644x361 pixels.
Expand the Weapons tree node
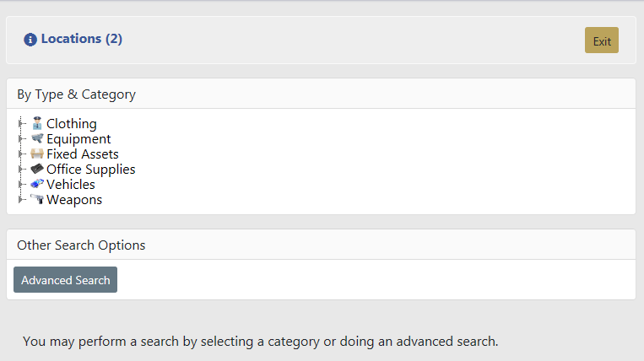click(x=21, y=200)
